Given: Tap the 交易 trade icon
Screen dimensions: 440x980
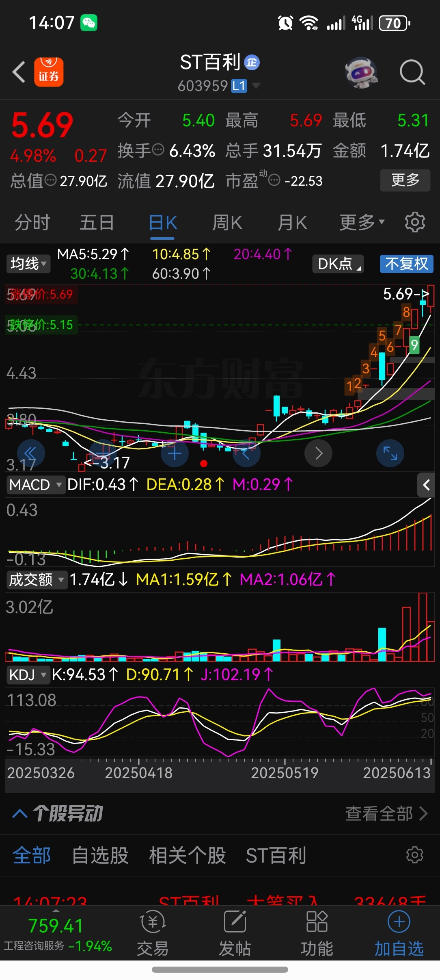Looking at the screenshot, I should click(153, 933).
